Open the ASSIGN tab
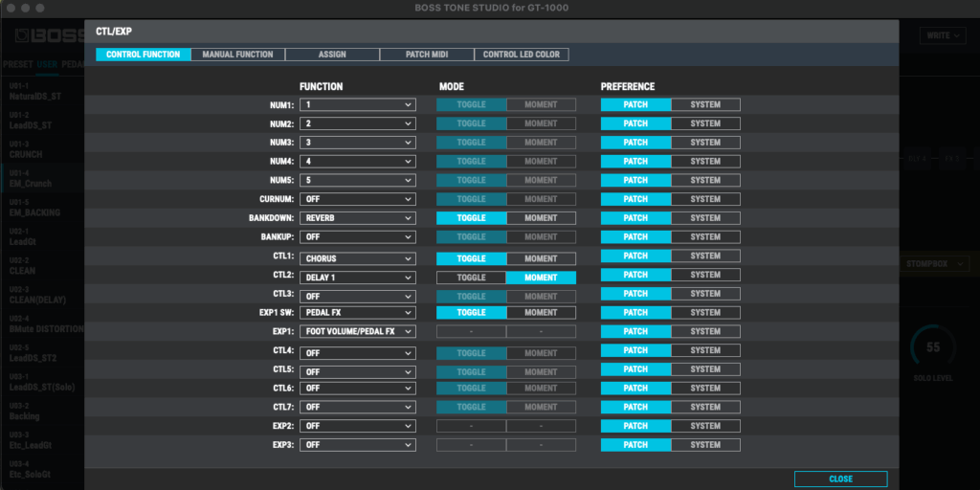This screenshot has width=980, height=490. pos(332,55)
